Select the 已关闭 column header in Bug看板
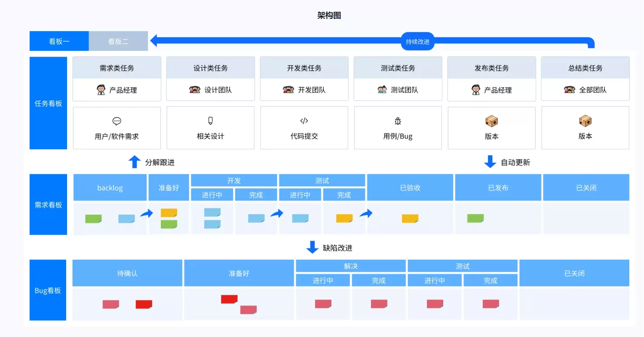This screenshot has width=644, height=337. (574, 273)
